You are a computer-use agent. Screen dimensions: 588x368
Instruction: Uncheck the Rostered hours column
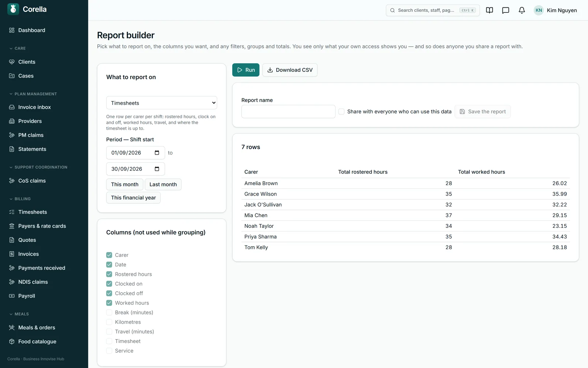(x=109, y=274)
